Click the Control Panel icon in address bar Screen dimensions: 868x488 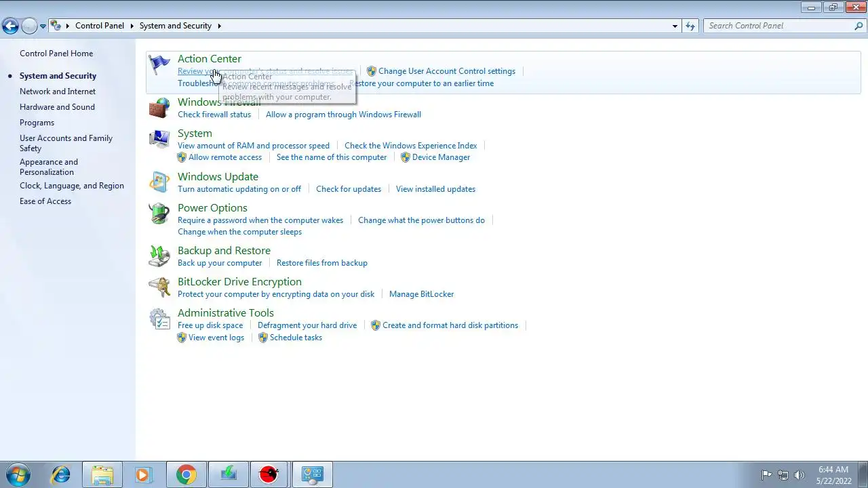coord(56,26)
